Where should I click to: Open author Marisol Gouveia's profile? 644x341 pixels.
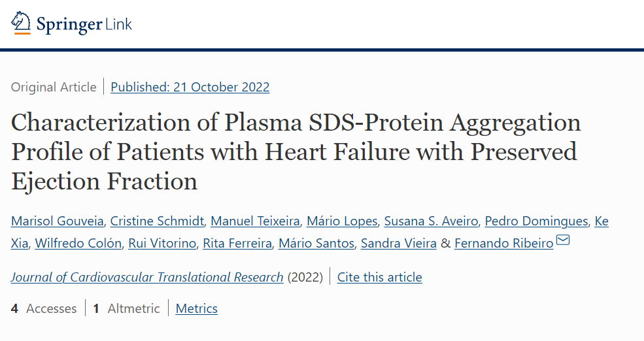[x=58, y=221]
